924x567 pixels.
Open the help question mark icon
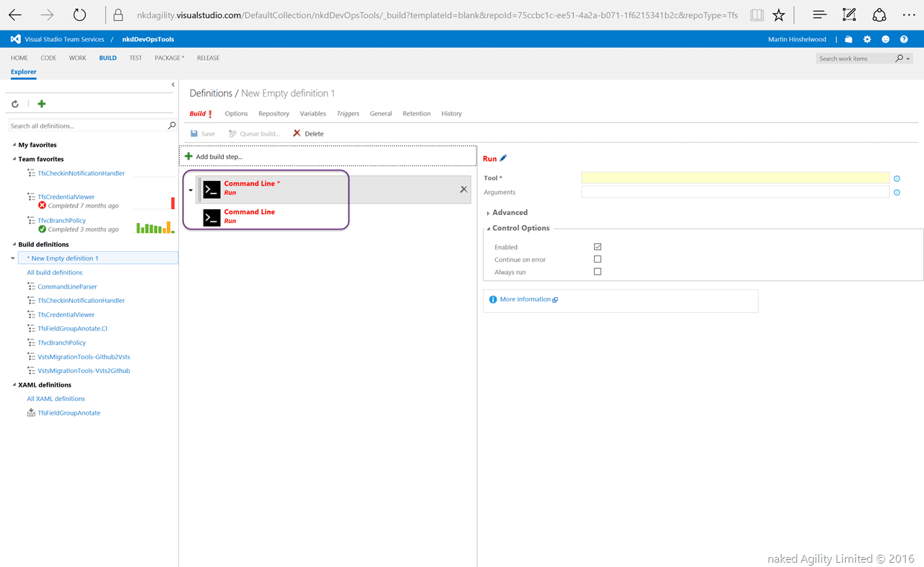pyautogui.click(x=905, y=39)
